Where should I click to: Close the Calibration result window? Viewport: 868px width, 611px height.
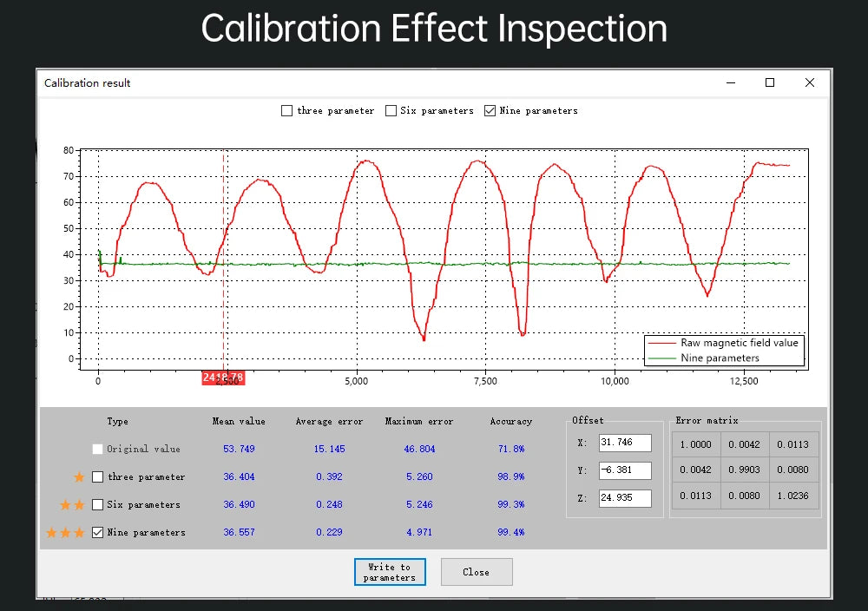pos(809,82)
